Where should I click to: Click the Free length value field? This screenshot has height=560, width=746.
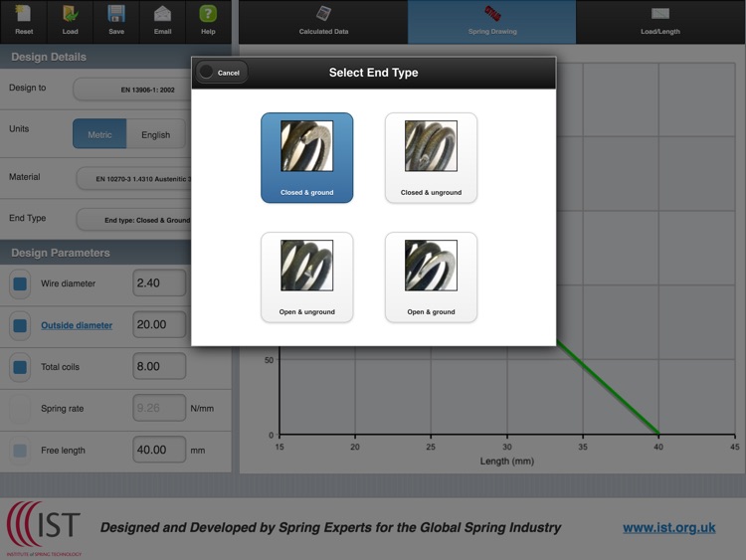point(159,450)
